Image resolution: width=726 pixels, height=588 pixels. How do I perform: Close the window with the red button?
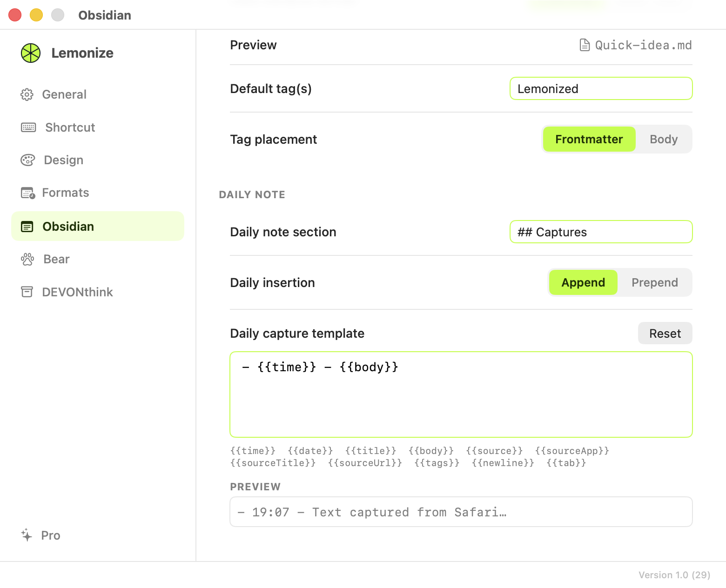click(x=15, y=15)
